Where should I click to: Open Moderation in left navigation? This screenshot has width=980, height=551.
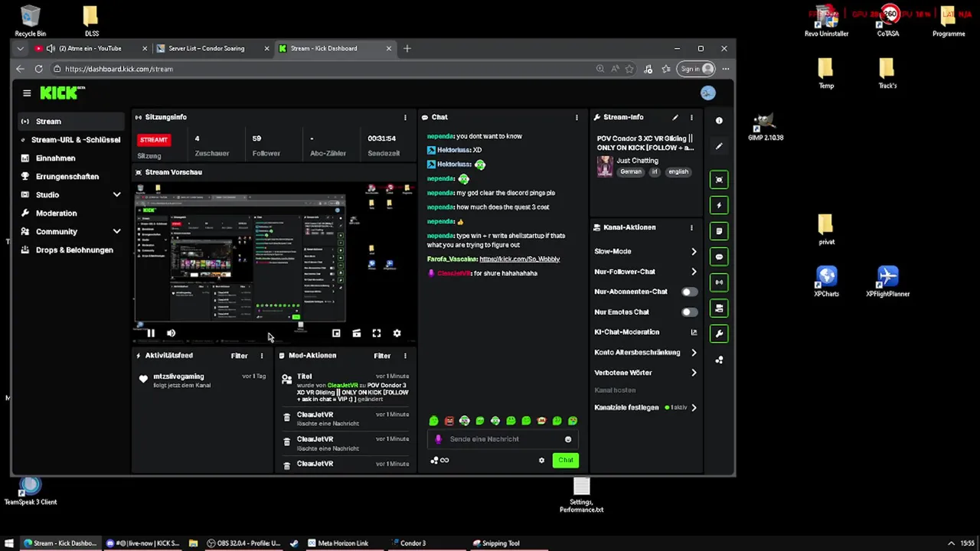click(70, 214)
